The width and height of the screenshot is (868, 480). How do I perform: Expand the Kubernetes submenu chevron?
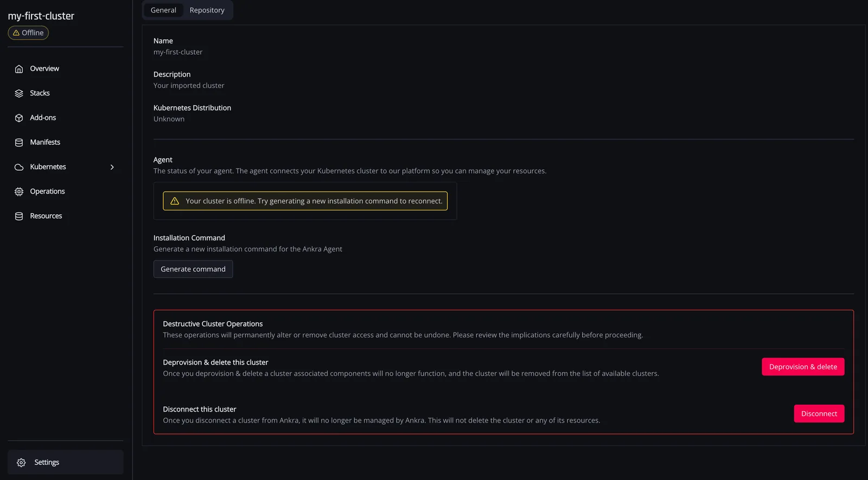pos(112,167)
